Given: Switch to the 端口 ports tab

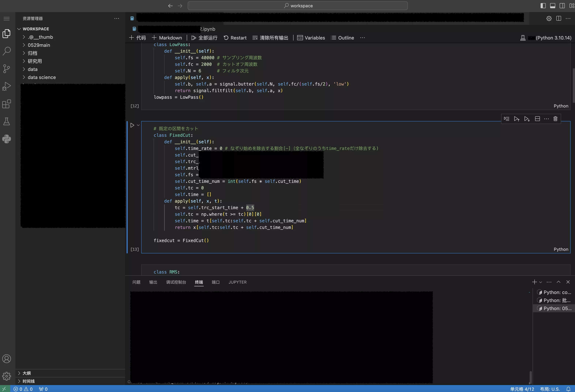Looking at the screenshot, I should pos(216,282).
